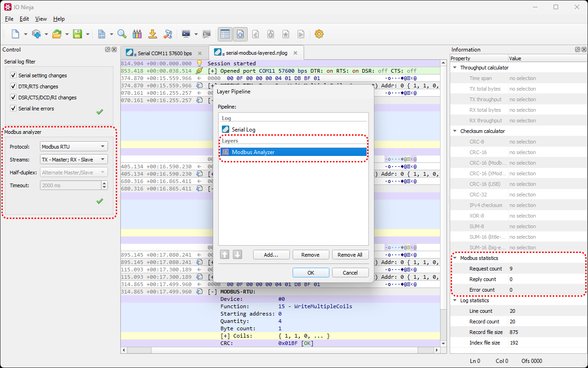The height and width of the screenshot is (368, 588).
Task: Click the green save floppy icon
Action: coord(78,34)
